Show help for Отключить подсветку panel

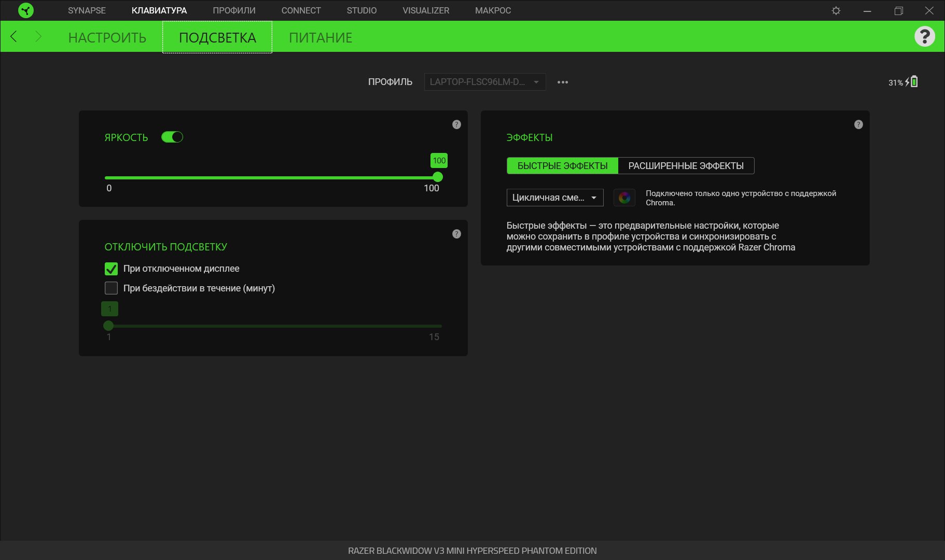[456, 234]
